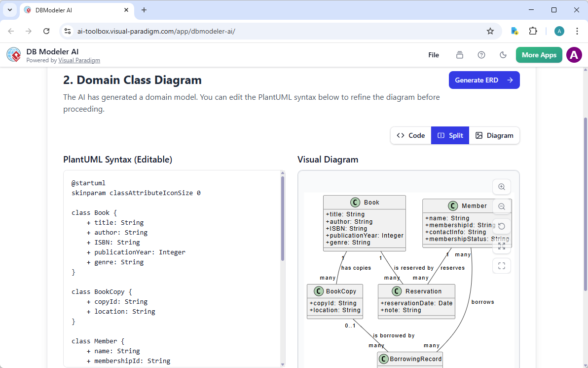Screen dimensions: 588x368
Task: Fit the diagram to view using expand arrows
Action: pyautogui.click(x=501, y=246)
